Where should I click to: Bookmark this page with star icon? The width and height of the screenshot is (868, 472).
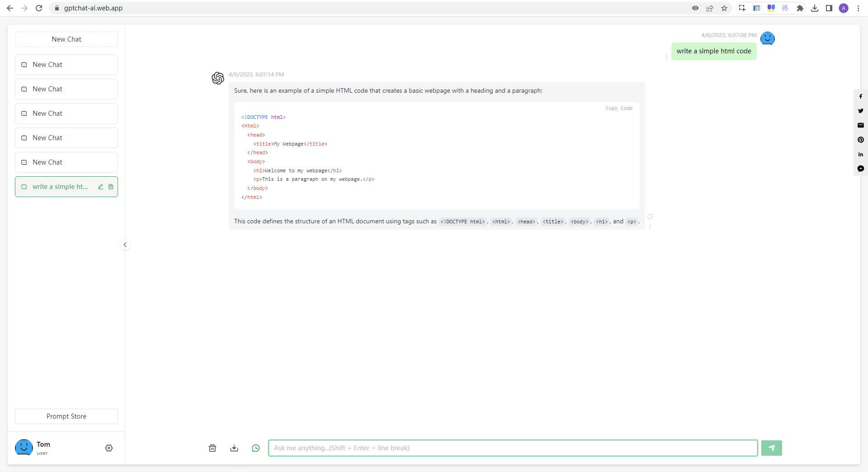coord(724,8)
